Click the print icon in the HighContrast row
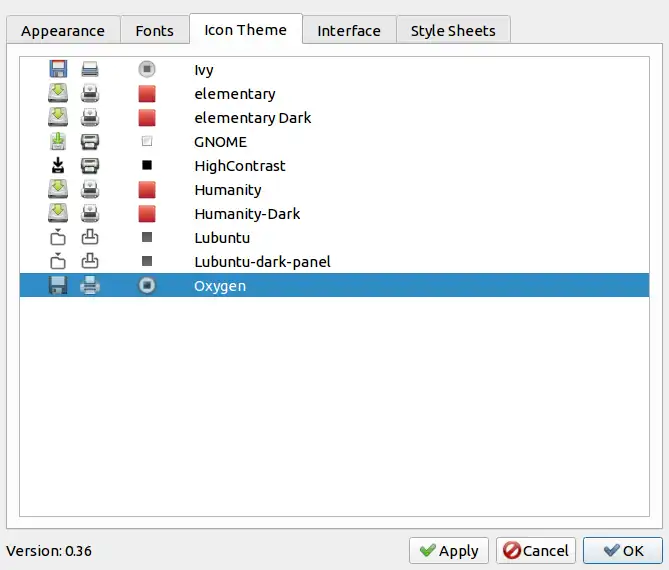669x570 pixels. pyautogui.click(x=90, y=165)
